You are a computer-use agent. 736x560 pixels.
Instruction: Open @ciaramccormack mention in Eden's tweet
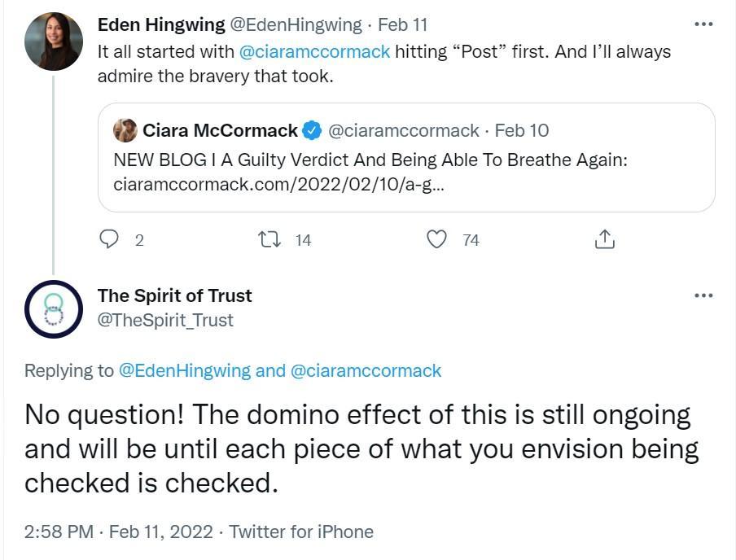[x=314, y=52]
